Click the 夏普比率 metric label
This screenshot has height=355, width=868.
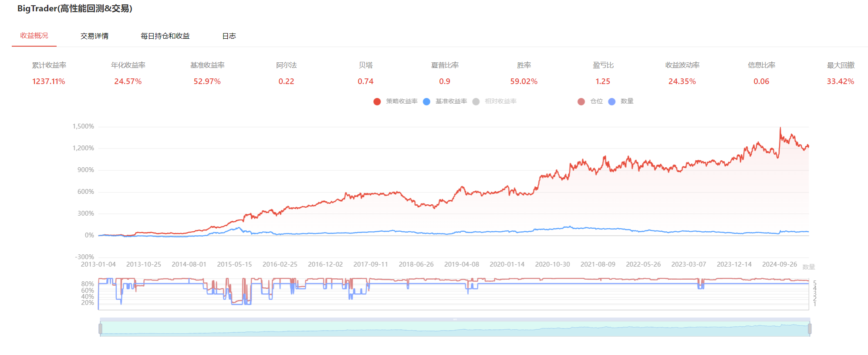pyautogui.click(x=445, y=65)
